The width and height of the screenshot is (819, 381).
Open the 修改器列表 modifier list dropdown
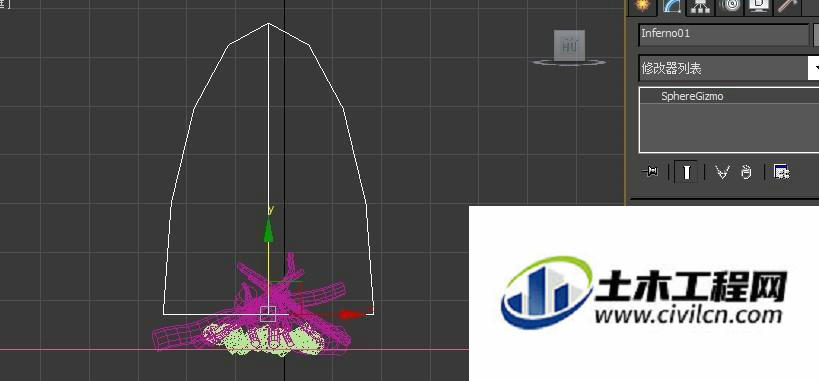(x=729, y=68)
